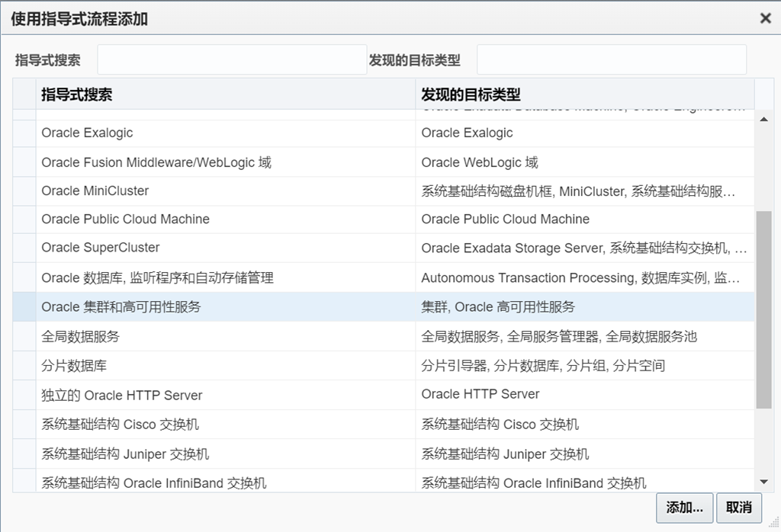Click the scrollbar up arrow

[x=764, y=120]
